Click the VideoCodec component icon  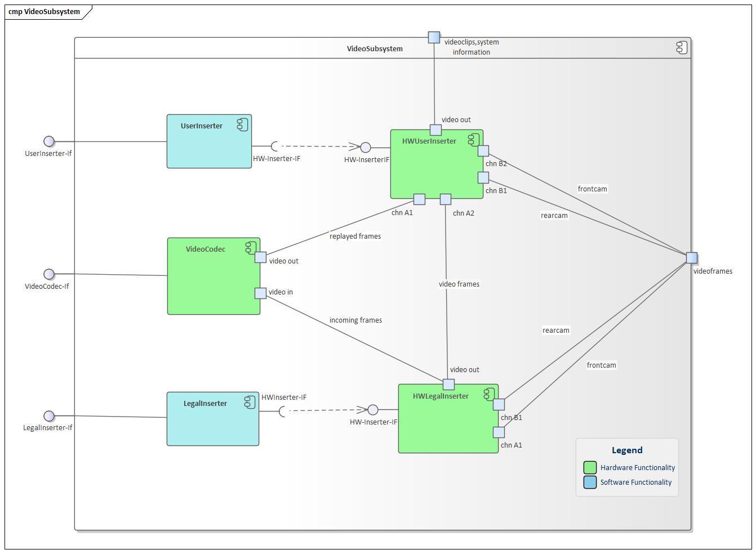tap(251, 248)
